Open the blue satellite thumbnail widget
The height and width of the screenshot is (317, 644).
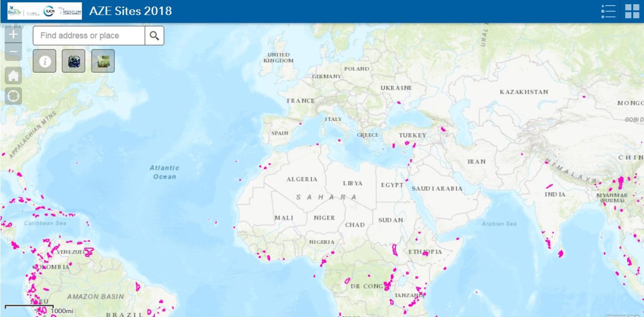point(74,61)
